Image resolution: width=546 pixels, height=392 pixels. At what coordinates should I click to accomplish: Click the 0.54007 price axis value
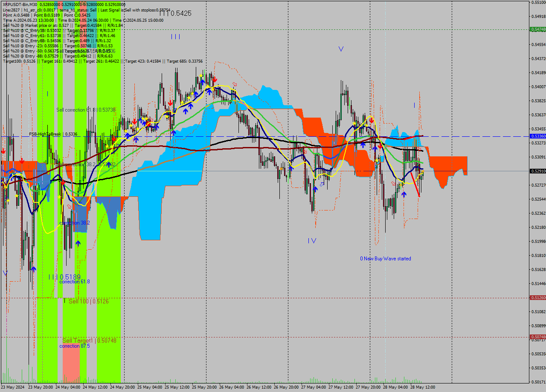click(x=539, y=86)
